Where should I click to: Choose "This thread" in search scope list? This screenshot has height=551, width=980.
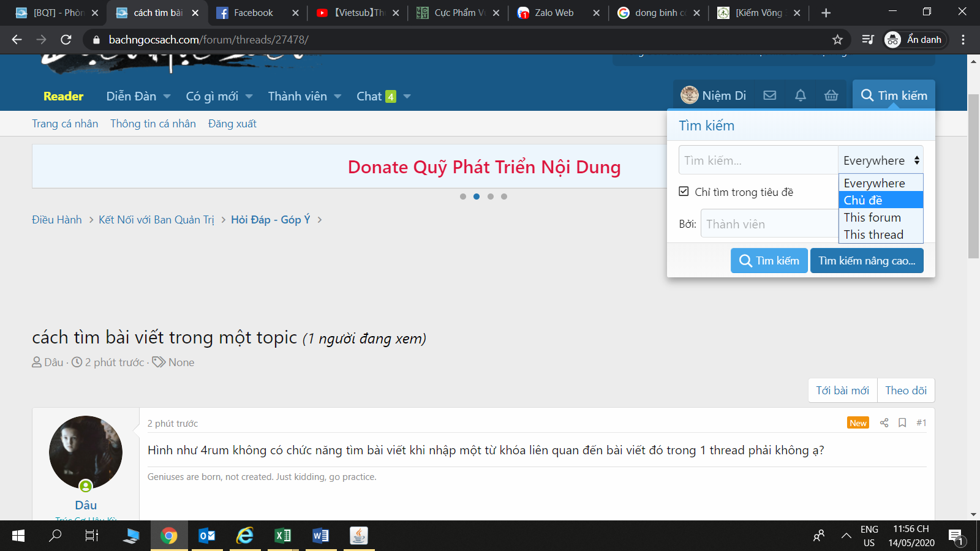coord(873,234)
